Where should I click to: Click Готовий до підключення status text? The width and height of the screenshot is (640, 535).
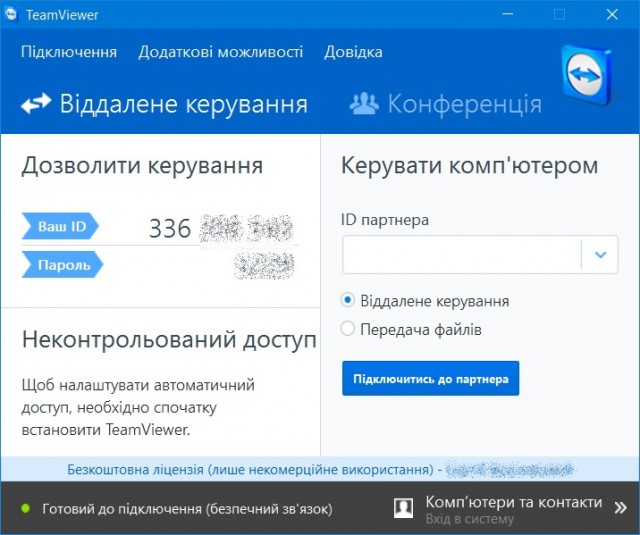tap(187, 509)
